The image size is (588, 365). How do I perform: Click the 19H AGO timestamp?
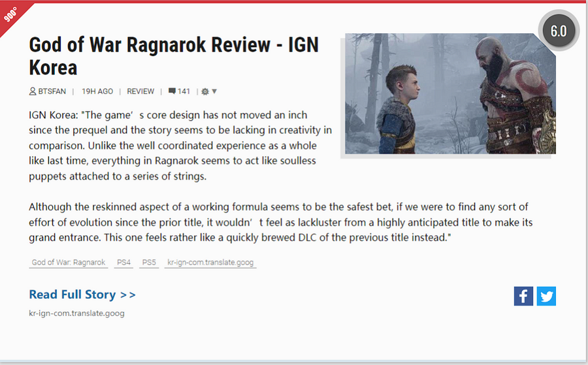coord(97,91)
